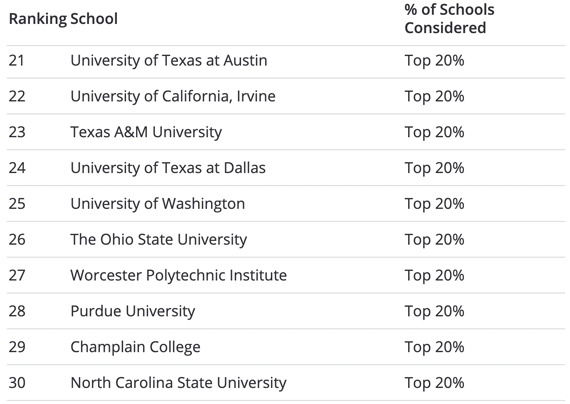Click the Ranking column header
570x404 pixels.
click(38, 19)
